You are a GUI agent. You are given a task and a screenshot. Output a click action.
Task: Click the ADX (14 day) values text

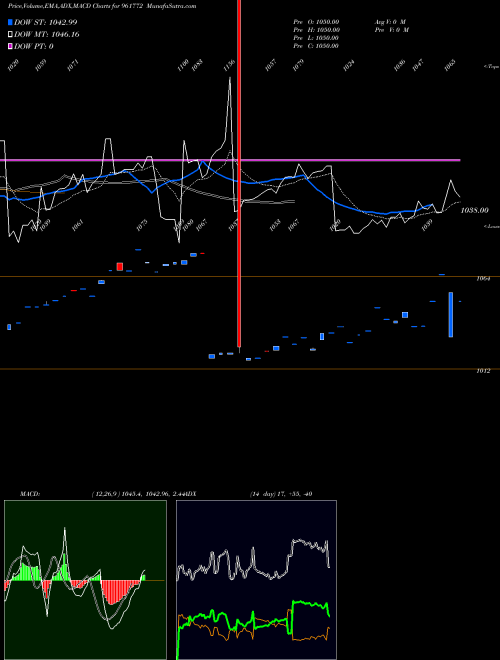click(281, 494)
